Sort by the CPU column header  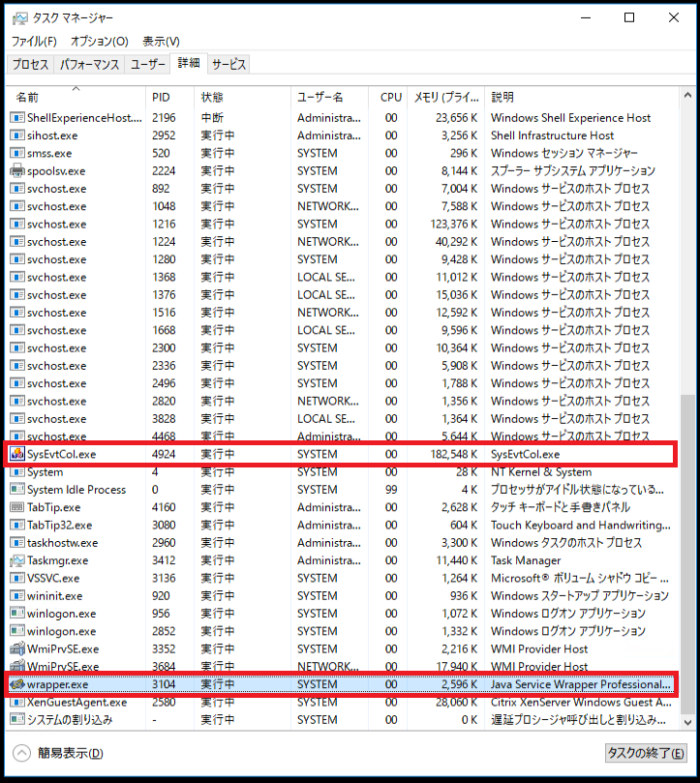coord(388,97)
